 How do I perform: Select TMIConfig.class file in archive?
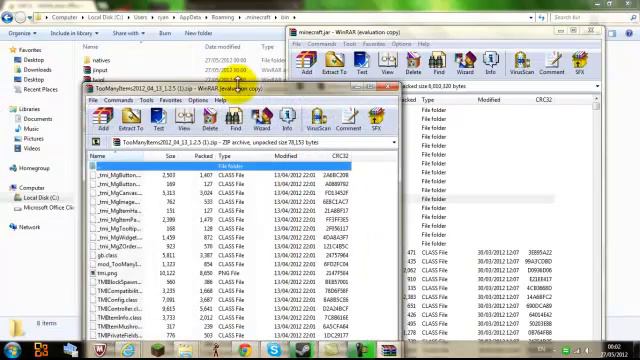tap(117, 300)
